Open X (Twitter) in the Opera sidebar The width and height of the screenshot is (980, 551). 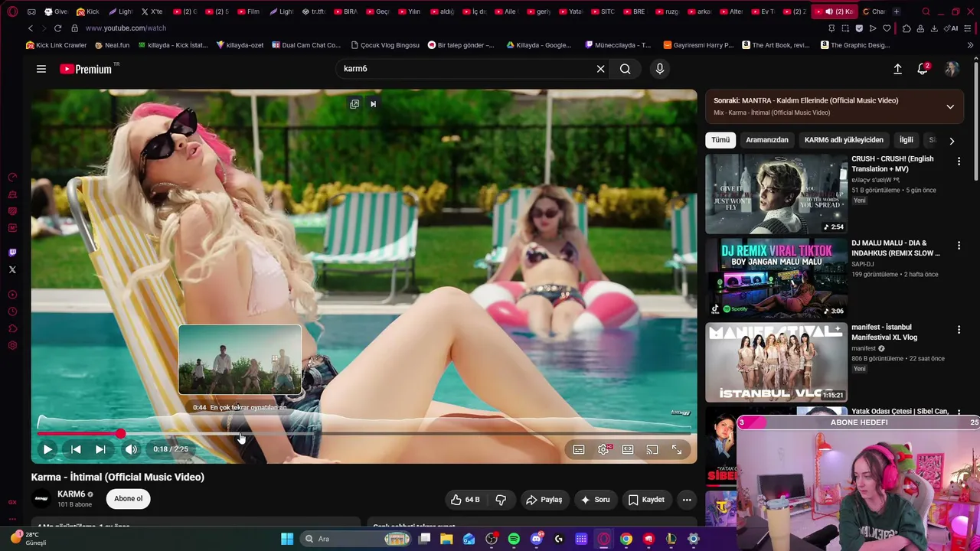pyautogui.click(x=12, y=269)
